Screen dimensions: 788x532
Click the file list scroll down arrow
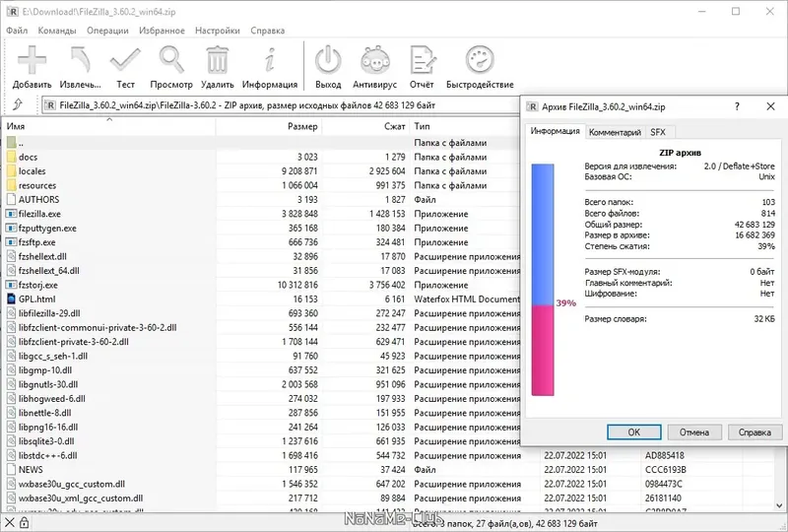pos(779,505)
